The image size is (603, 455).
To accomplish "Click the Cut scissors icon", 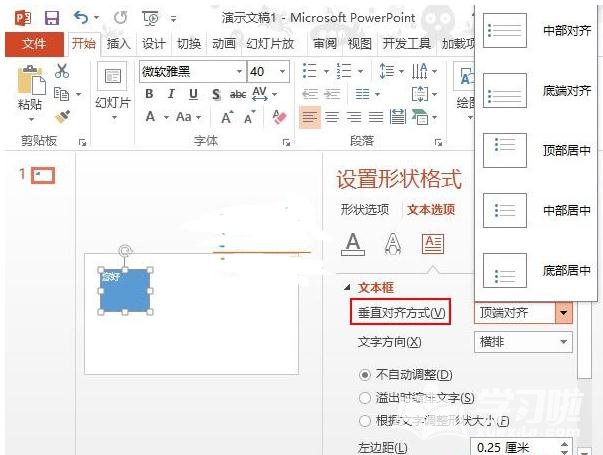I will pyautogui.click(x=62, y=71).
